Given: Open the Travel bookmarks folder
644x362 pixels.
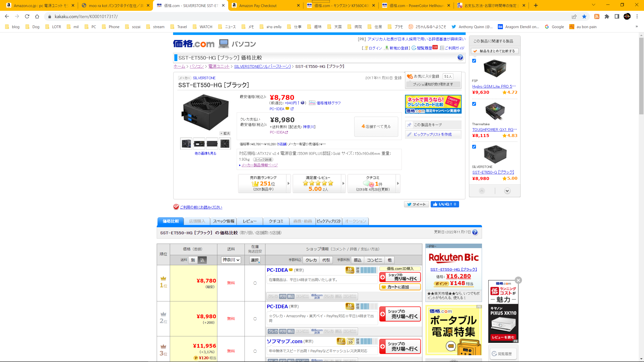Looking at the screenshot, I should (179, 27).
